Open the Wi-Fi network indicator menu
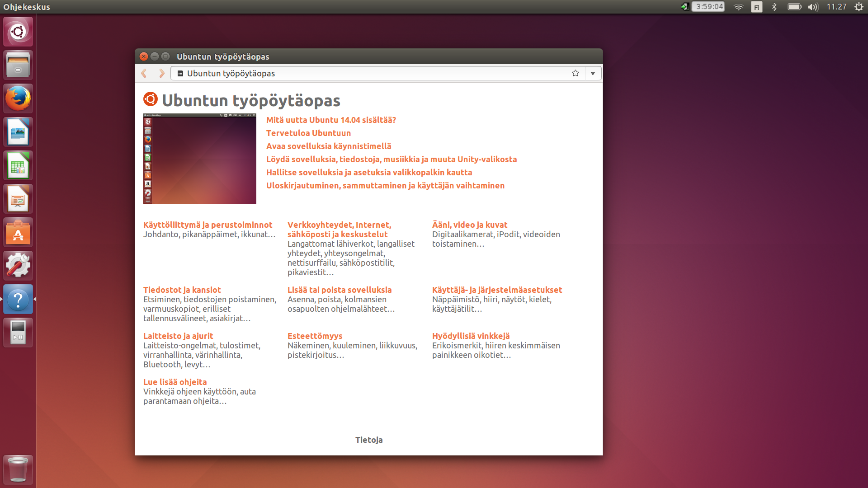The height and width of the screenshot is (488, 868). 738,7
